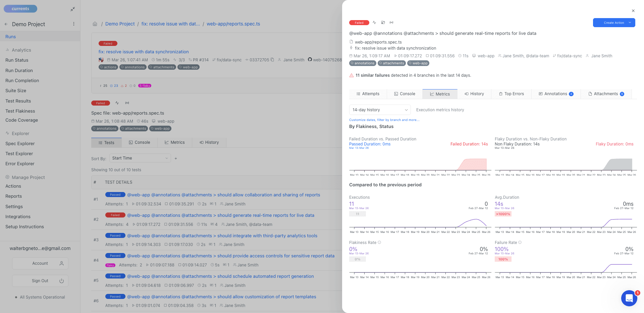Screen dimensions: 644x313
Task: Open the Top Errors tab
Action: tap(512, 94)
